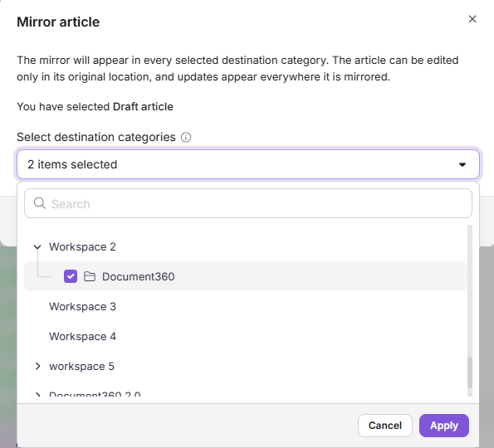Click the 'Mirror article' heading
The image size is (494, 448).
(x=58, y=22)
